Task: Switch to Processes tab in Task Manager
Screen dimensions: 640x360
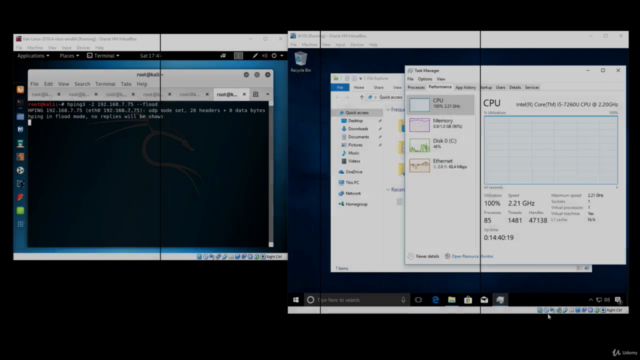Action: [416, 87]
